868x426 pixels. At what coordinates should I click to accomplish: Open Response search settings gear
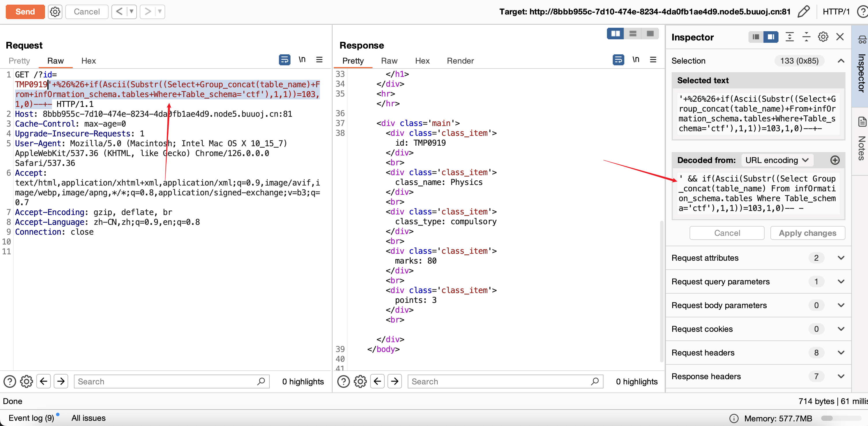coord(360,382)
